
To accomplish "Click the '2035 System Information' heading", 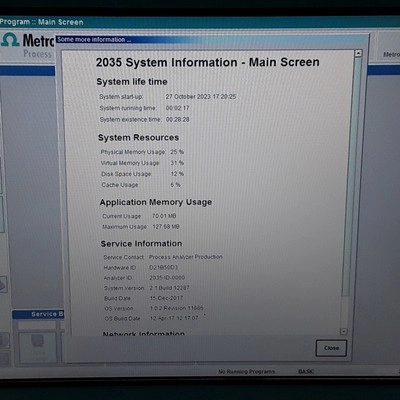I will coord(208,62).
